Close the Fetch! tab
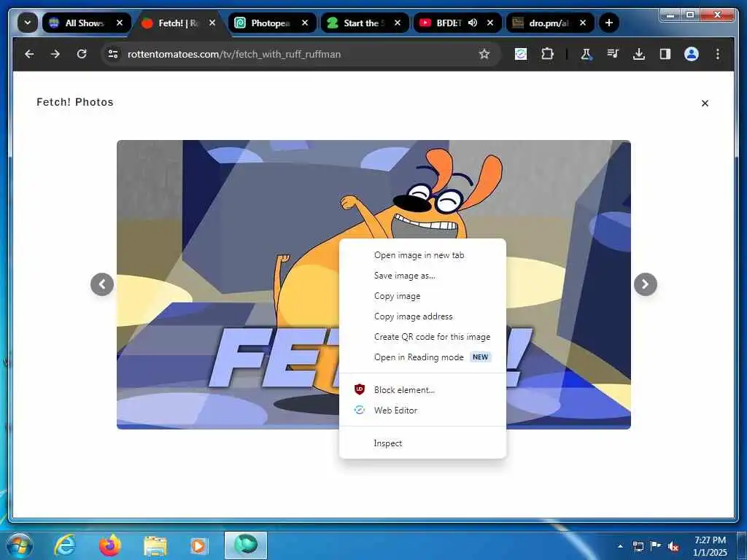747x560 pixels. [x=212, y=23]
